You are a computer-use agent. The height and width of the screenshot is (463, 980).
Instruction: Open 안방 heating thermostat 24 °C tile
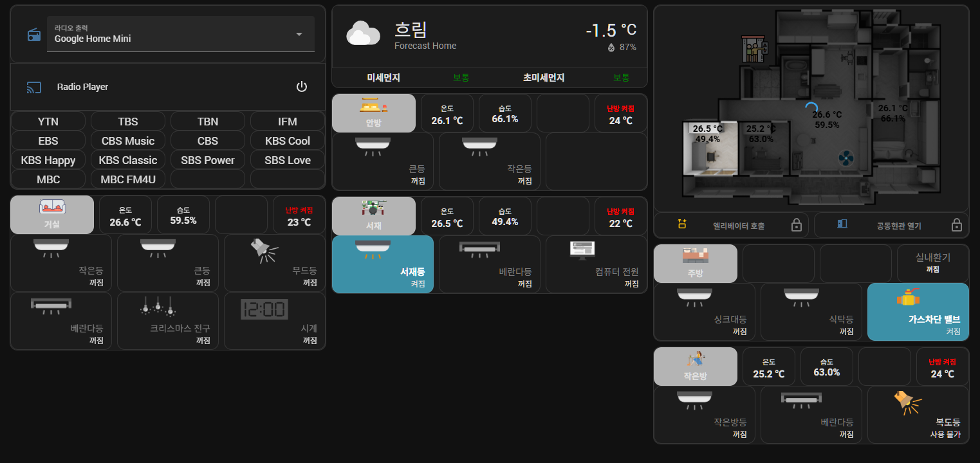(x=621, y=114)
